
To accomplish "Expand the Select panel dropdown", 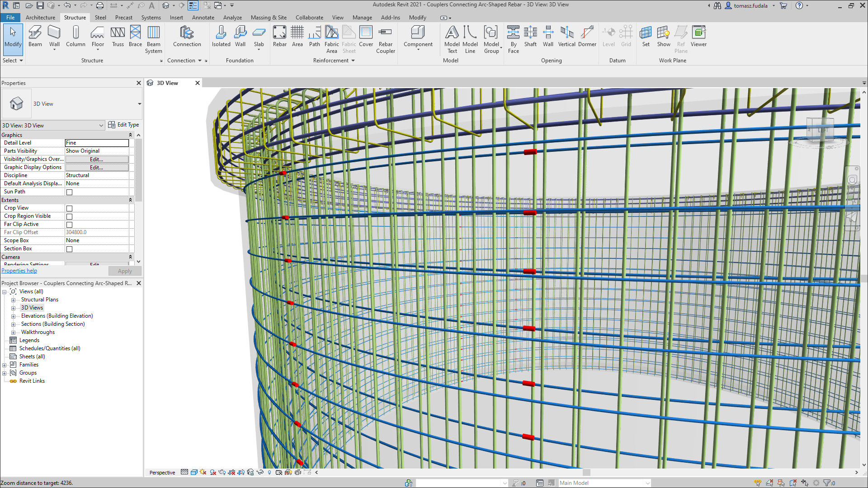I will click(x=13, y=61).
